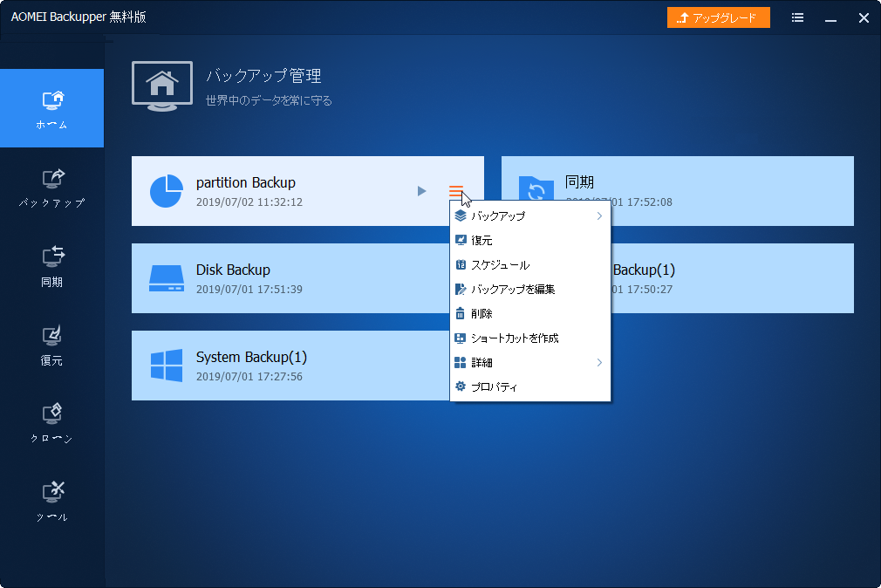
Task: Choose 復元 from the context menu
Action: pyautogui.click(x=529, y=241)
